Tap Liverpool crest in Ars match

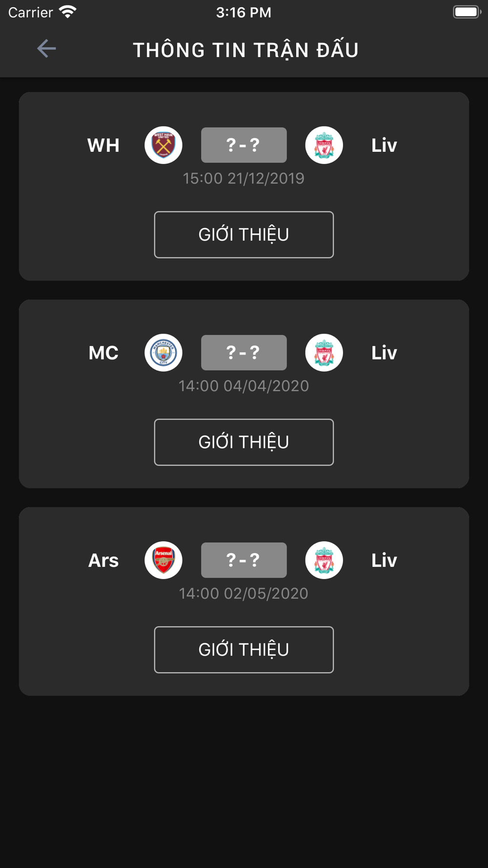pos(324,560)
